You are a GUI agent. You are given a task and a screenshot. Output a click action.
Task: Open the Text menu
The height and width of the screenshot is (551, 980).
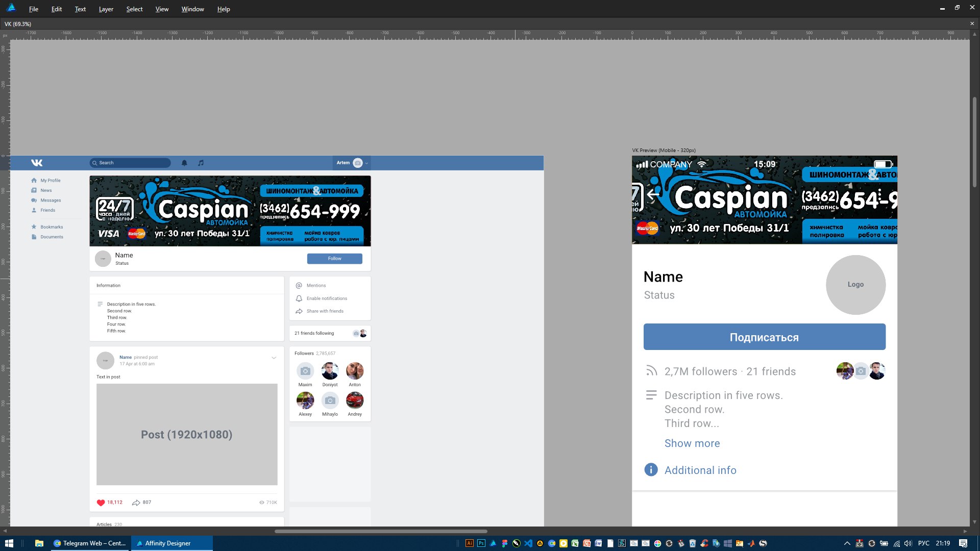80,9
